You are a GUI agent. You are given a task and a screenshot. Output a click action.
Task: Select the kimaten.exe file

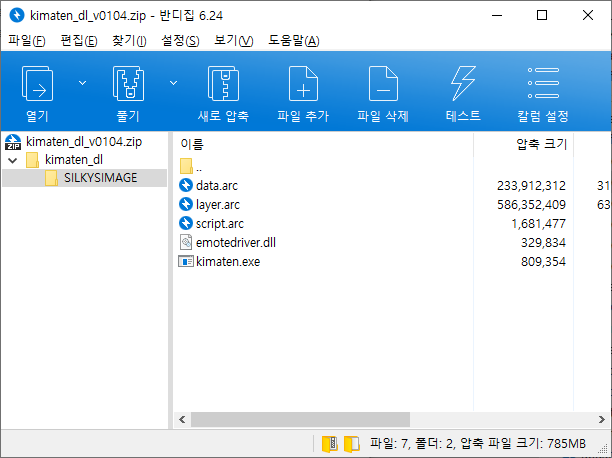[x=228, y=262]
